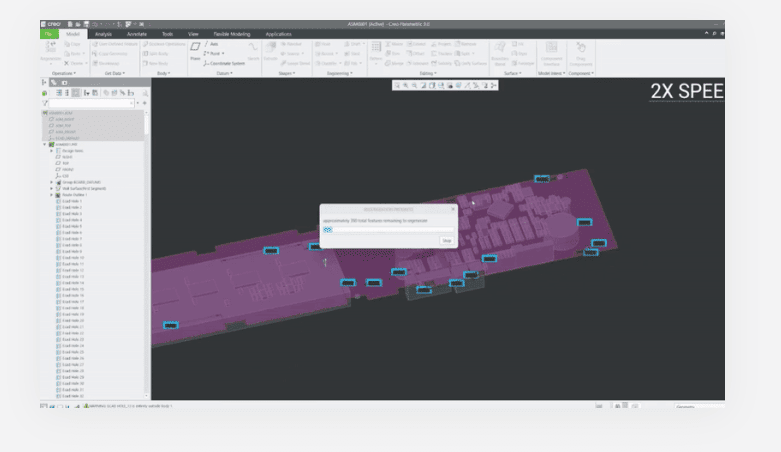Click the regeneration progress bar

(x=389, y=230)
